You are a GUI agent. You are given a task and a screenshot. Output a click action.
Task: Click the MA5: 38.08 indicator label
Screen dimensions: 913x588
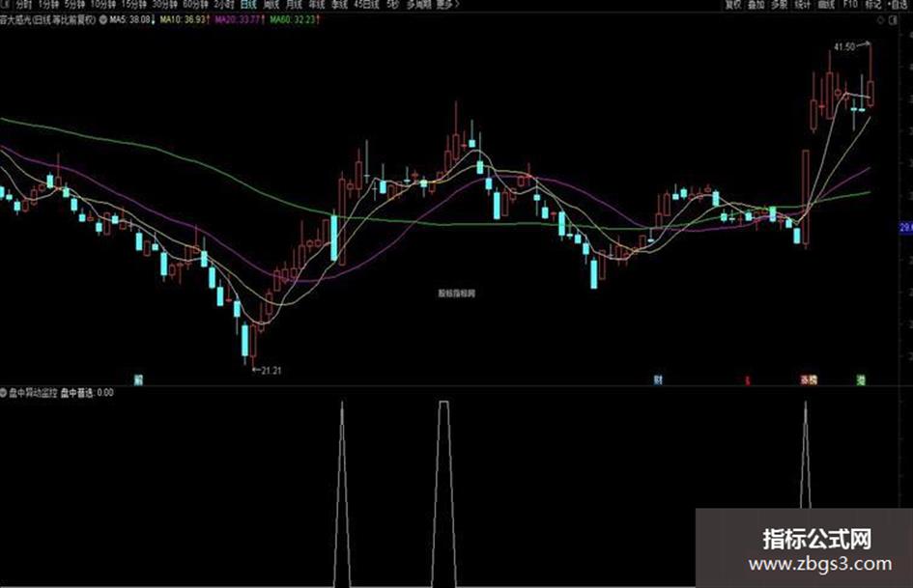[x=132, y=20]
